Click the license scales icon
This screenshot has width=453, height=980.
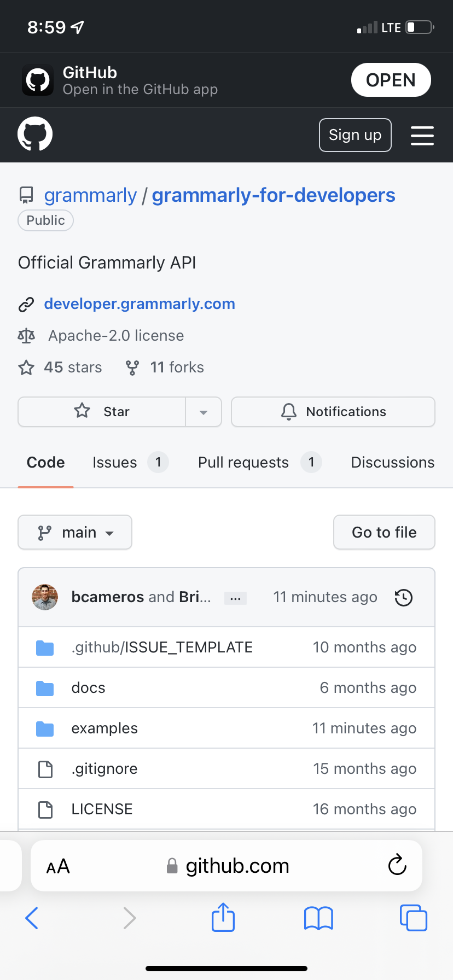26,336
